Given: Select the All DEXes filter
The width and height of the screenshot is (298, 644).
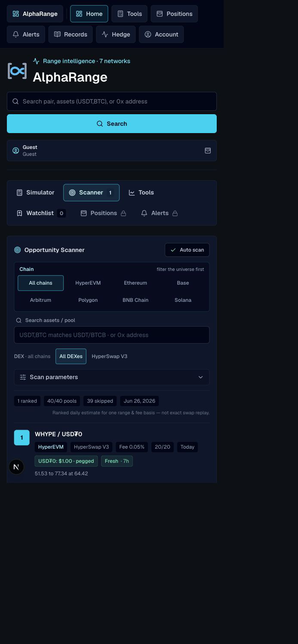Looking at the screenshot, I should coord(71,356).
